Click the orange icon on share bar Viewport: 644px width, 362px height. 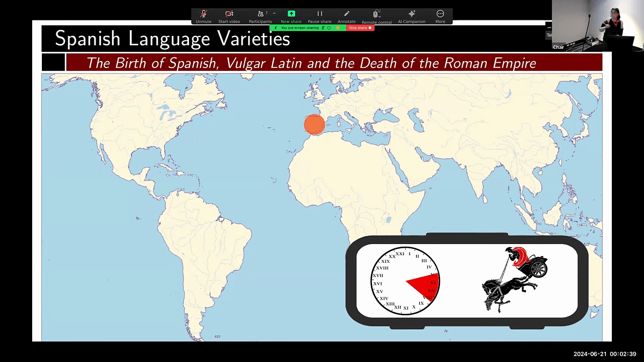pos(338,27)
